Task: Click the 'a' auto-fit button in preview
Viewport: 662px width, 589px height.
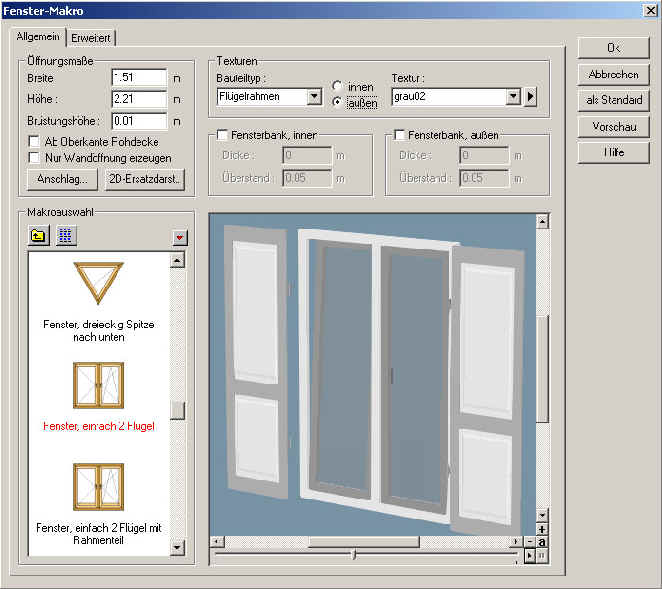Action: tap(541, 542)
